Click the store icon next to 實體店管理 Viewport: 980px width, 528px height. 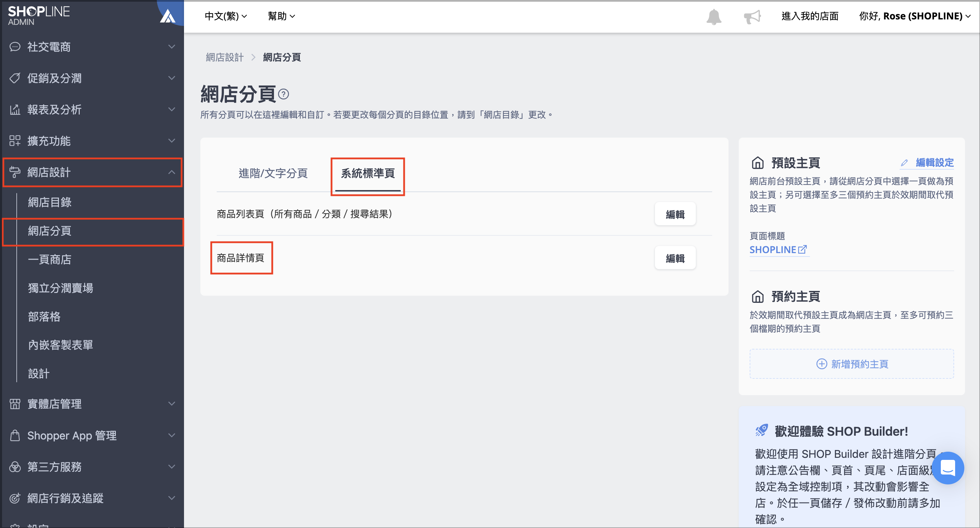pyautogui.click(x=15, y=404)
